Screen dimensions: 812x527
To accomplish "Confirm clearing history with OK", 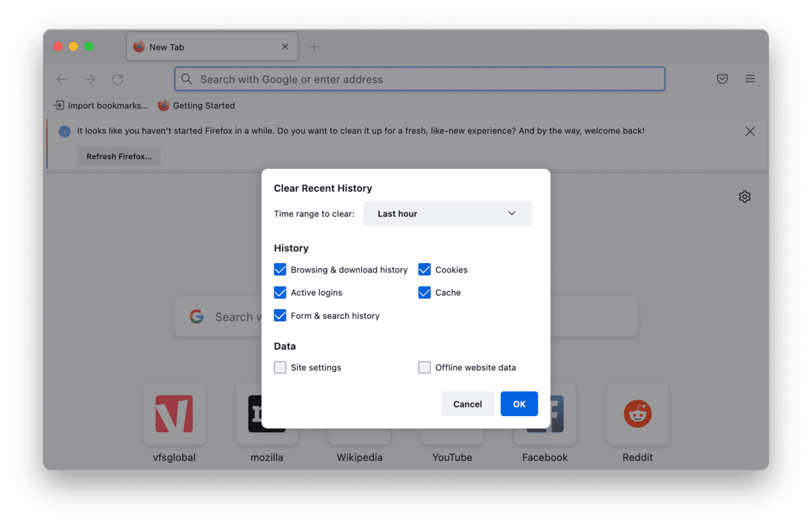I will pyautogui.click(x=520, y=404).
